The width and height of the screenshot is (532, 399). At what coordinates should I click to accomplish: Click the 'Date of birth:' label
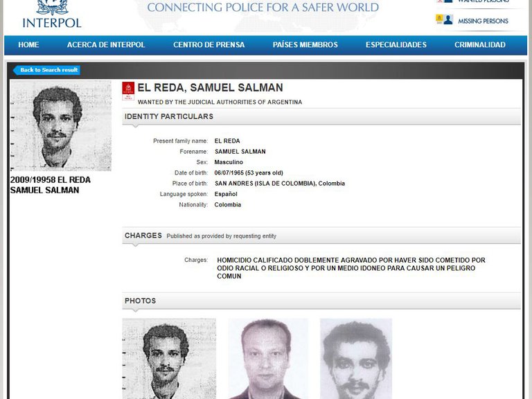pyautogui.click(x=191, y=172)
